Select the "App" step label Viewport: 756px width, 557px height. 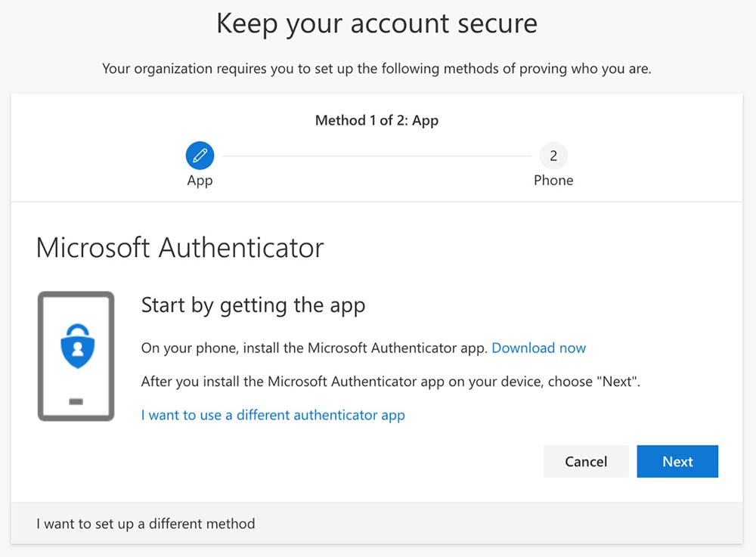coord(200,181)
